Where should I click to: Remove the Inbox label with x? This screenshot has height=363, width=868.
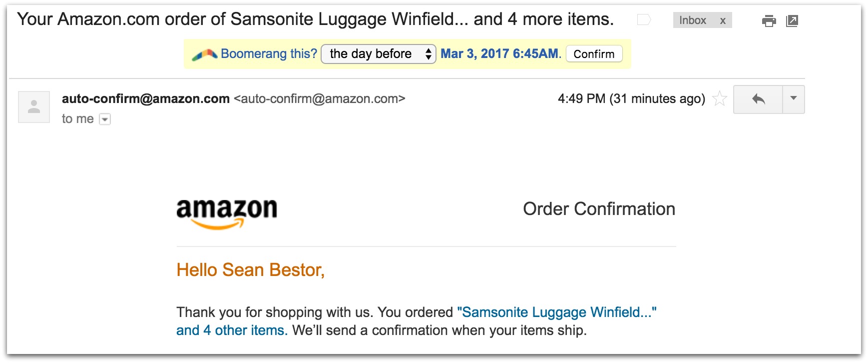[x=723, y=20]
